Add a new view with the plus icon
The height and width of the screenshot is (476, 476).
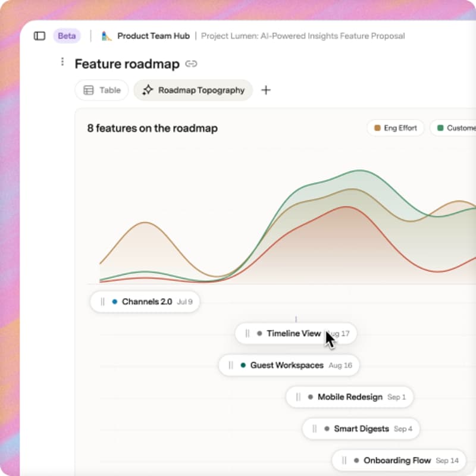[266, 90]
